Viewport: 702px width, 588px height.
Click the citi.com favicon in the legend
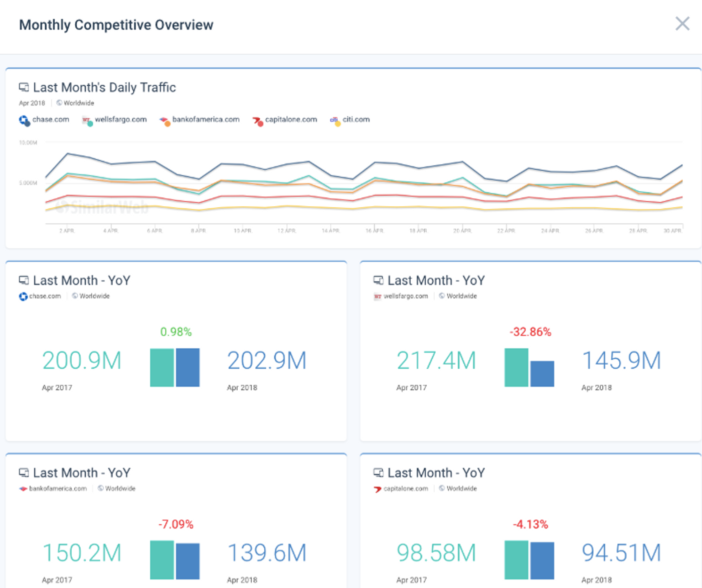point(333,119)
